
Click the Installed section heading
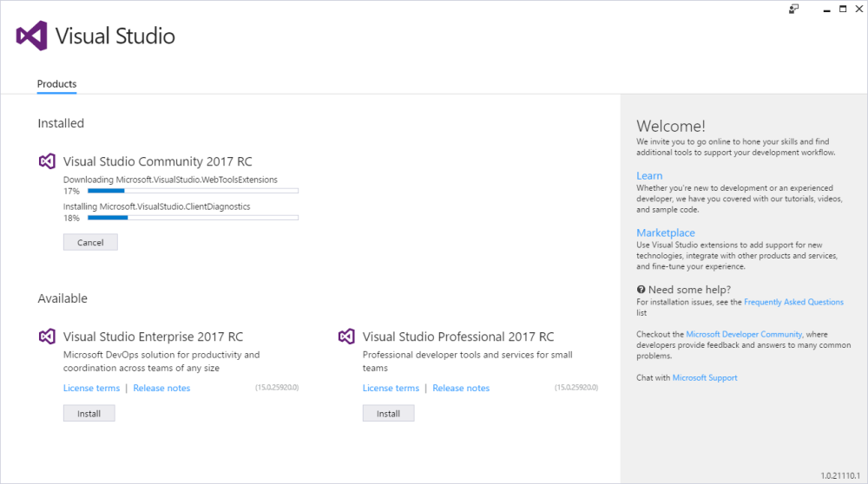[x=61, y=123]
